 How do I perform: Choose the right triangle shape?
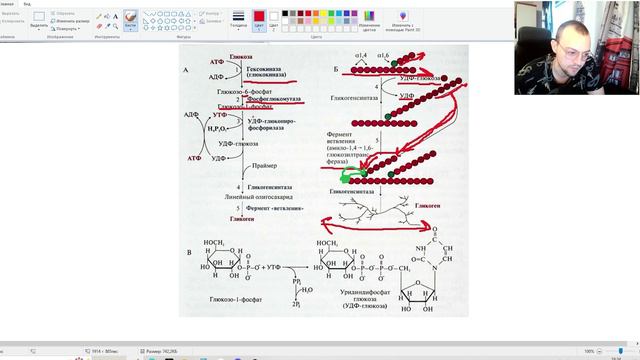click(146, 21)
